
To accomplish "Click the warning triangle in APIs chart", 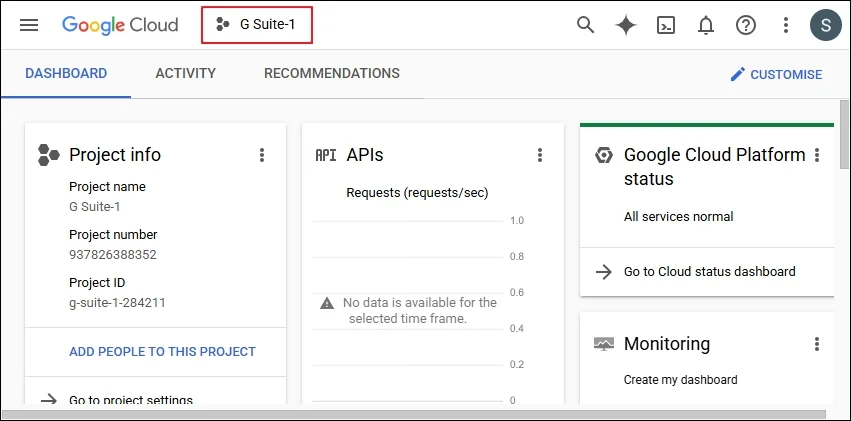I will click(x=327, y=303).
